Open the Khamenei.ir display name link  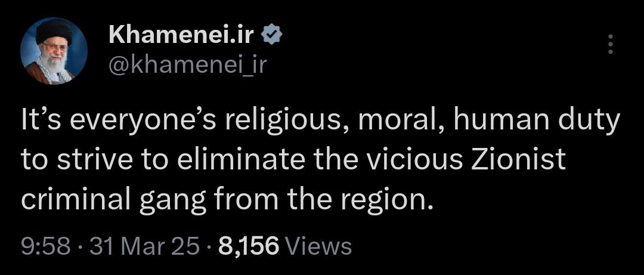coord(182,36)
